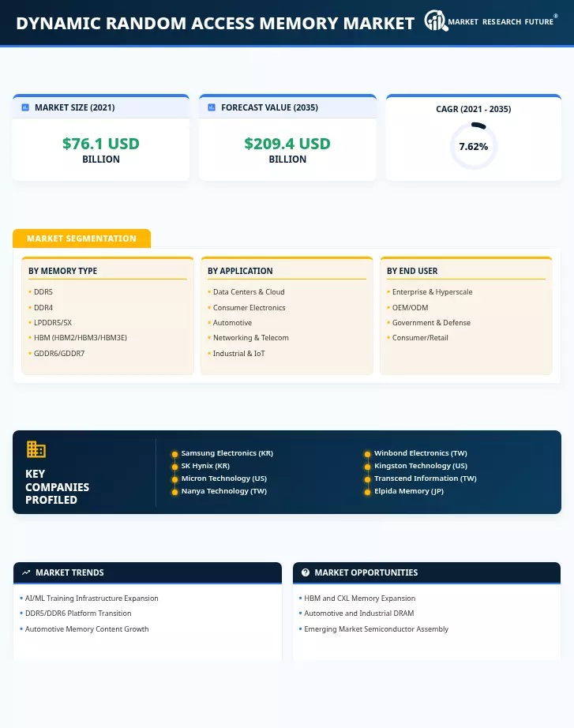Viewport: 574px width, 728px height.
Task: Click the Key Companies Profiled heading
Action: coord(57,486)
